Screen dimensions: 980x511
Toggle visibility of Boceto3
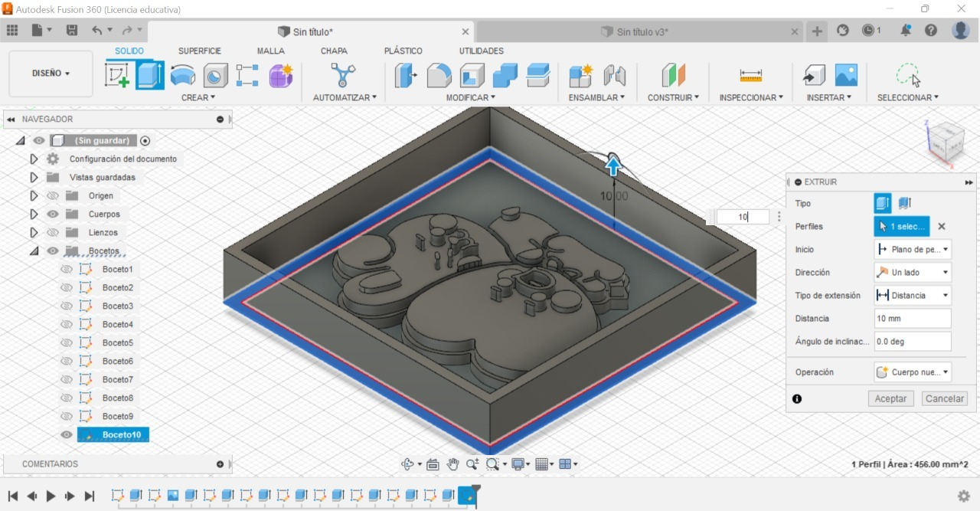click(x=67, y=306)
